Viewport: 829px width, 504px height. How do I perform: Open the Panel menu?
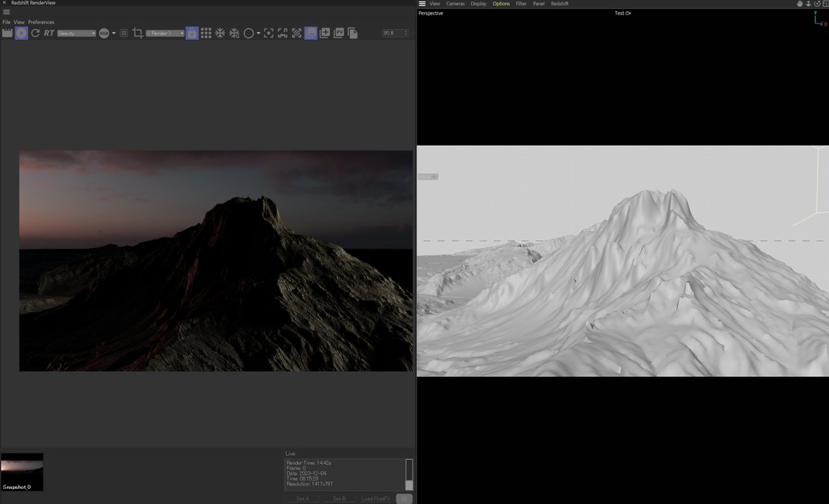click(539, 3)
